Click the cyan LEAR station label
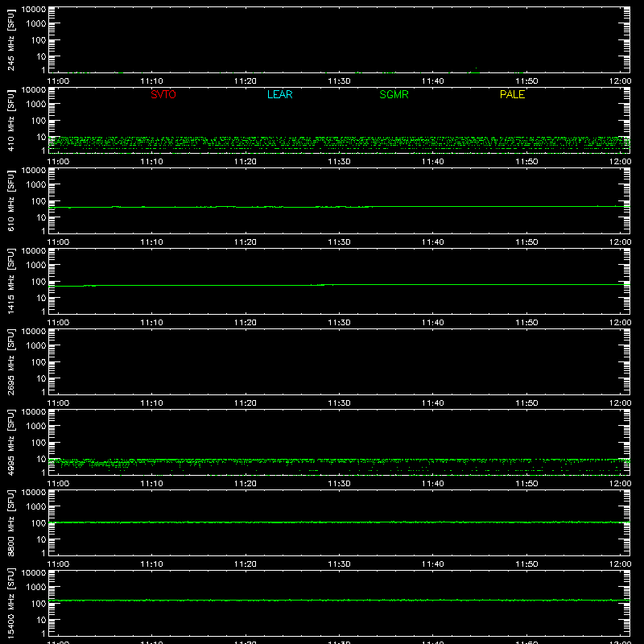644x644 pixels. click(279, 94)
